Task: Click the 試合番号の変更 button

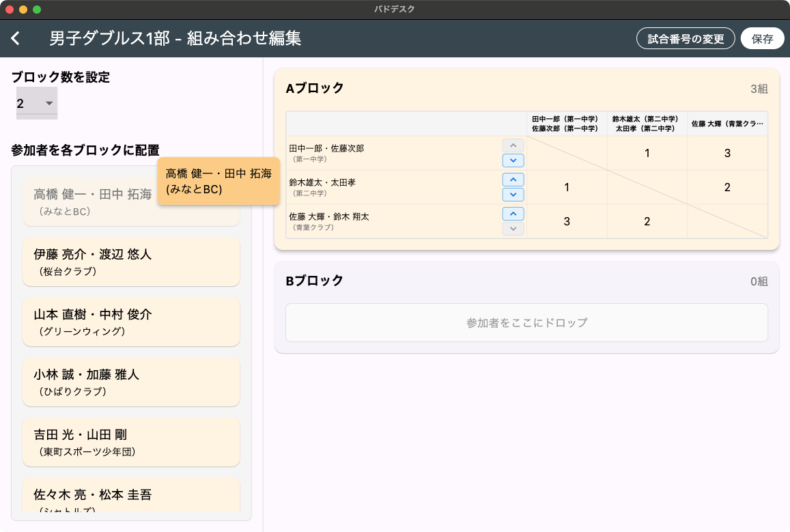Action: [x=686, y=39]
